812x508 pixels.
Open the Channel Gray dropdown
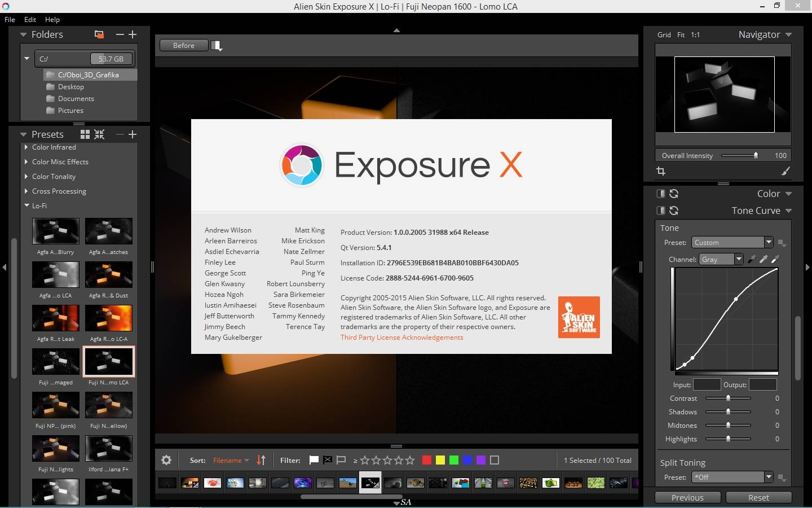(721, 259)
